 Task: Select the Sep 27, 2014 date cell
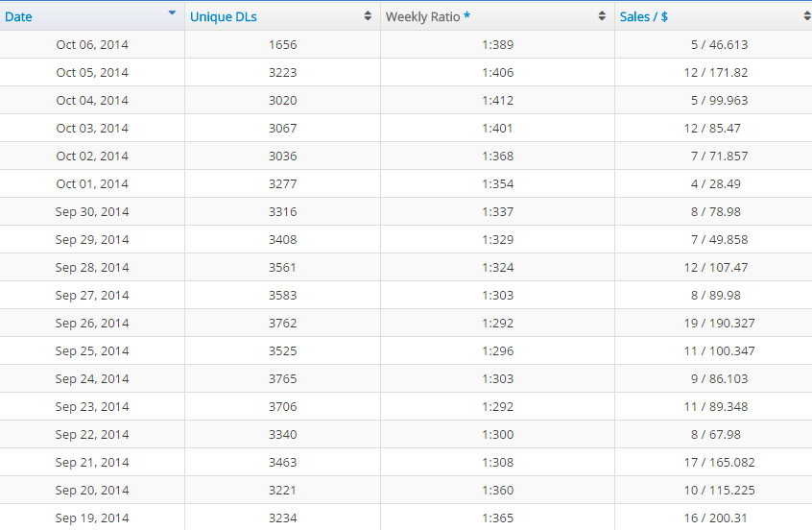click(x=92, y=296)
